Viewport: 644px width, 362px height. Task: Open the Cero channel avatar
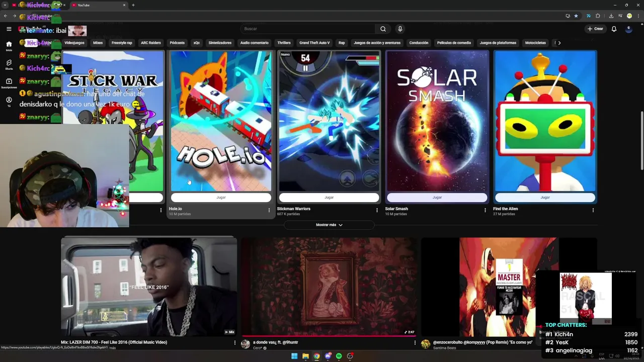(x=246, y=344)
